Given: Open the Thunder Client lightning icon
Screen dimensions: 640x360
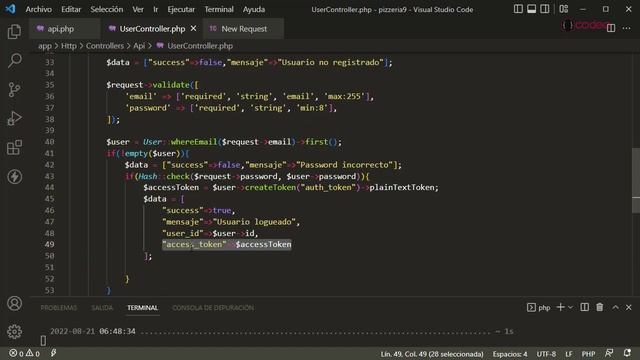Looking at the screenshot, I should coord(14,177).
